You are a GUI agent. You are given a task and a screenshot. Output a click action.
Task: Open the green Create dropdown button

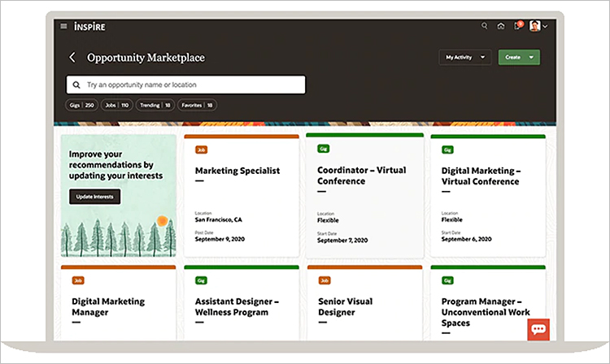click(519, 57)
